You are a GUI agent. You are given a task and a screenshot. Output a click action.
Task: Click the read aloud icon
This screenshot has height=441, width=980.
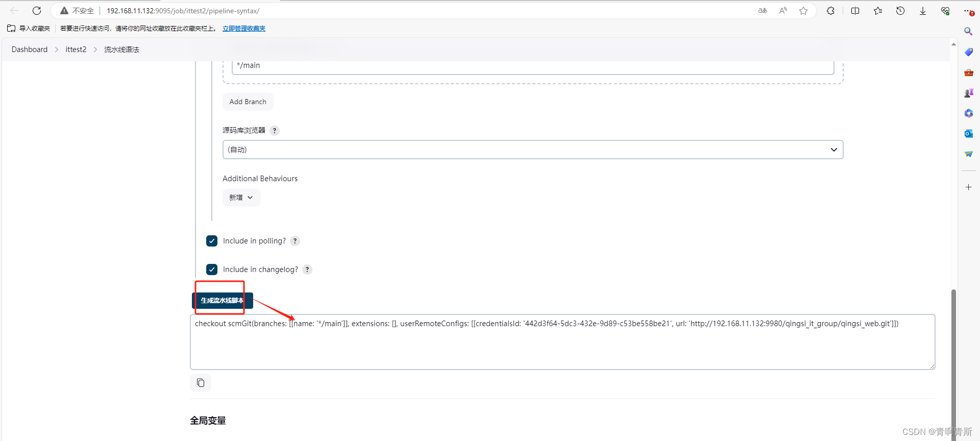click(783, 11)
